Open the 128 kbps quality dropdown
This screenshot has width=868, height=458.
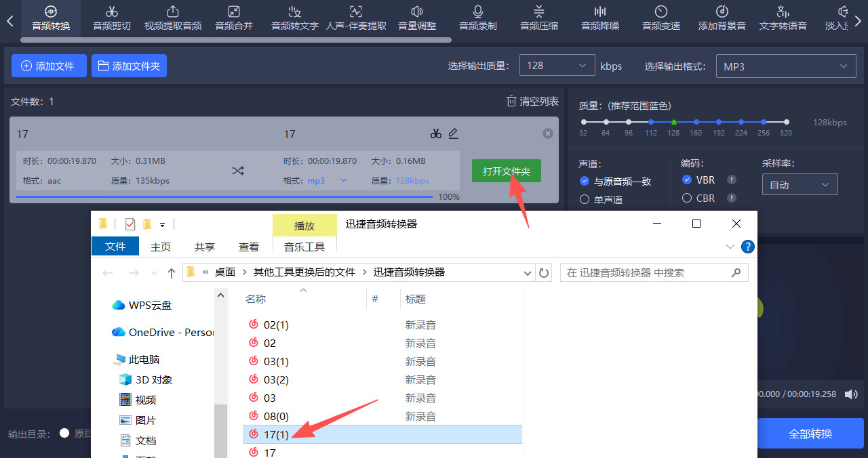tap(557, 65)
